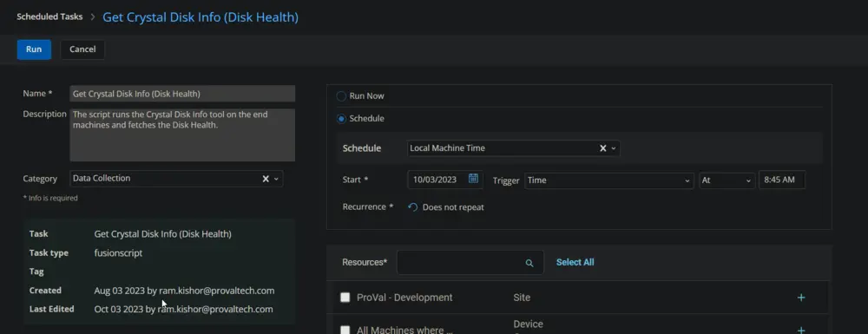Open the Data Collection category combo box
Screen dimensions: 868x334
176,179
